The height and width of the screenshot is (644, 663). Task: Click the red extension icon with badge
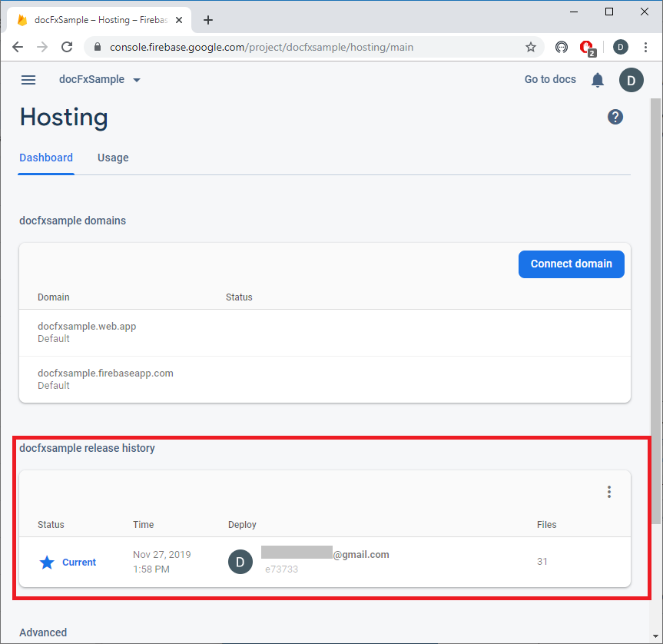coord(587,48)
